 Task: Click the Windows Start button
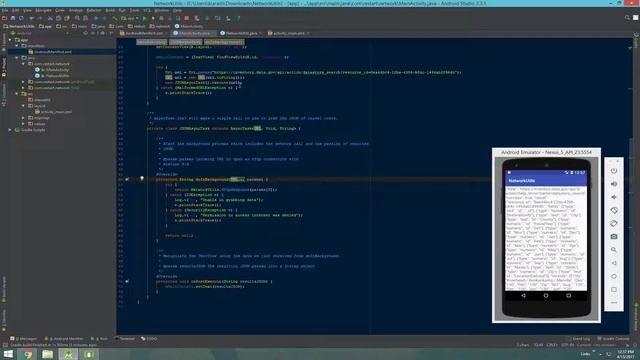tap(8, 354)
